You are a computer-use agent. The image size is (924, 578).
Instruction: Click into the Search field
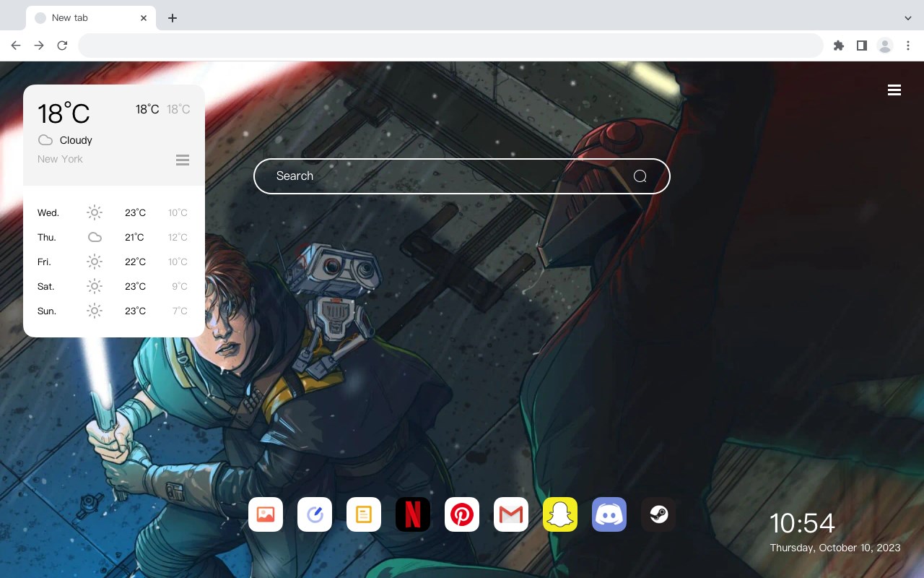pyautogui.click(x=462, y=176)
